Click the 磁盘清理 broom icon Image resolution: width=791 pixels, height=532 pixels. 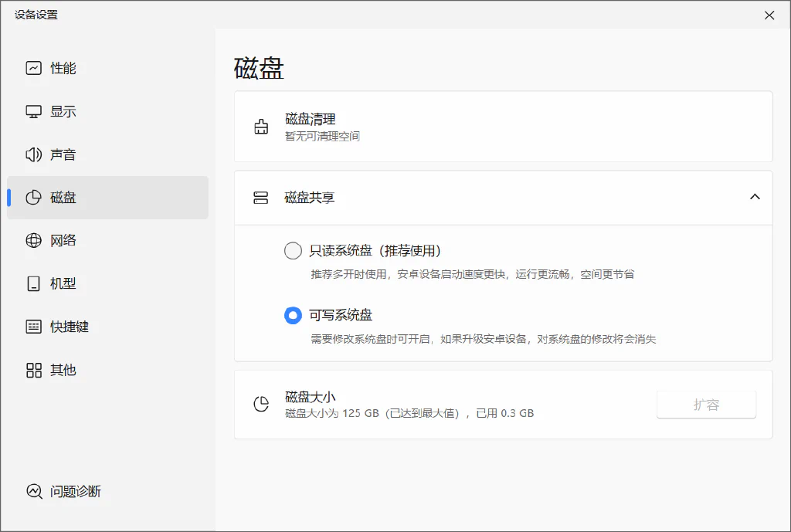point(261,127)
